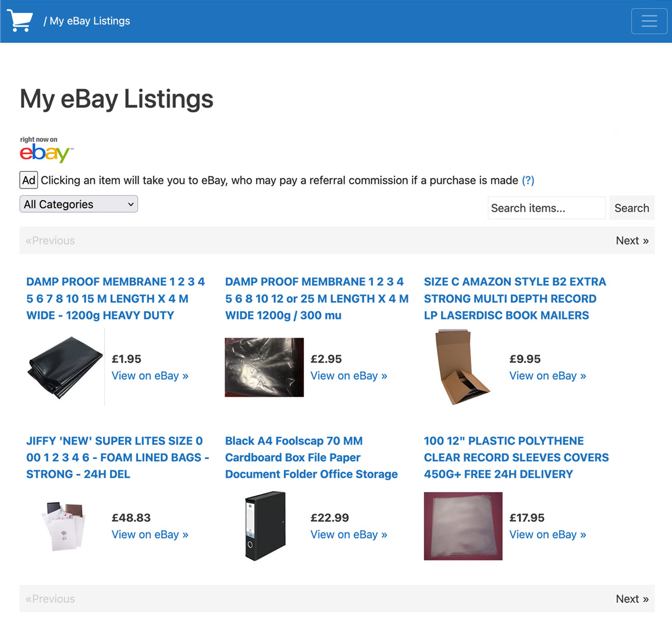The width and height of the screenshot is (672, 629).
Task: Open the referral commission help (?) link
Action: (x=528, y=180)
